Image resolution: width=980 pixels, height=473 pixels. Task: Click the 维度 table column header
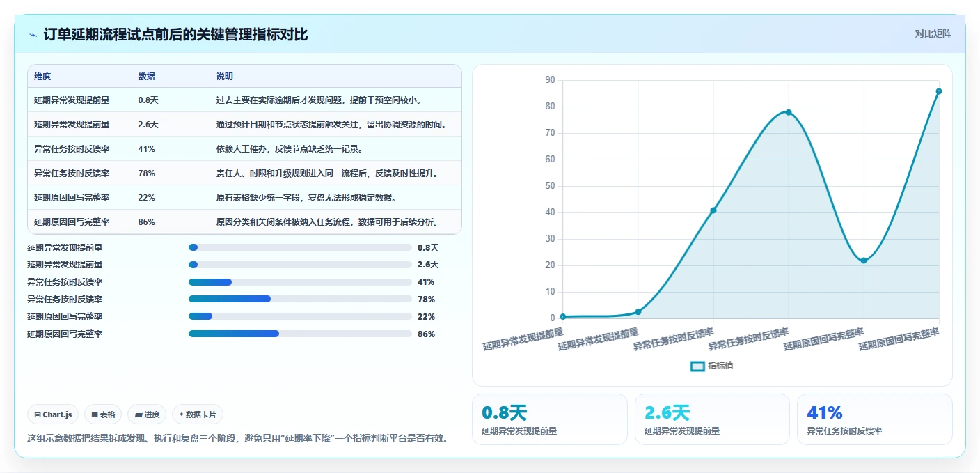(x=42, y=77)
